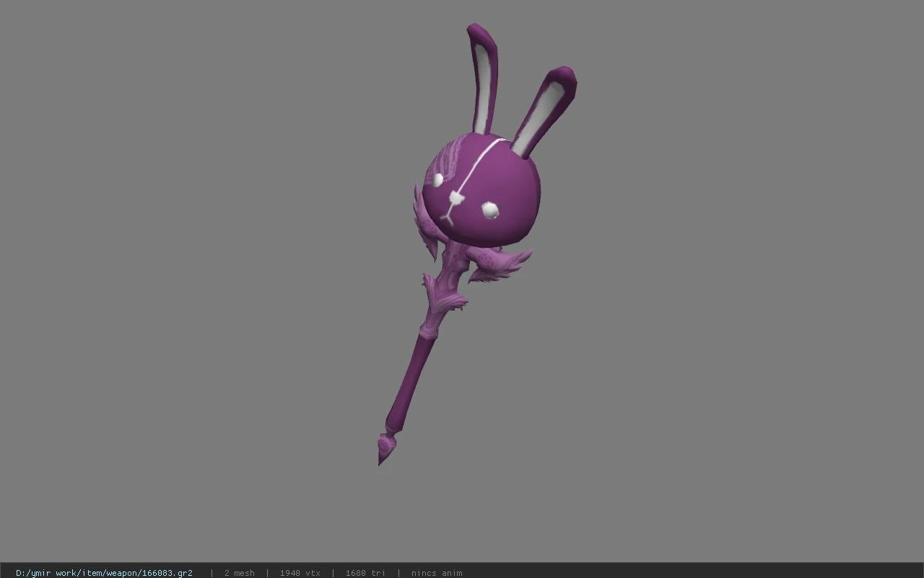Click the purple bunny head of the model

click(x=481, y=189)
